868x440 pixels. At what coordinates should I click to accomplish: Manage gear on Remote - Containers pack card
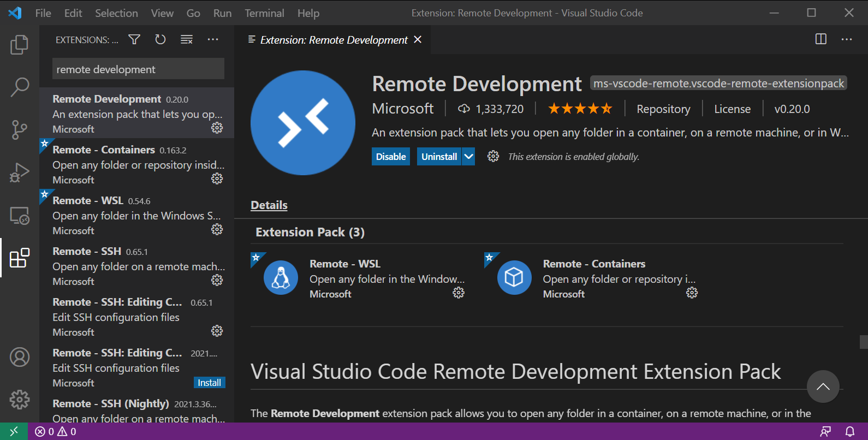pyautogui.click(x=692, y=293)
